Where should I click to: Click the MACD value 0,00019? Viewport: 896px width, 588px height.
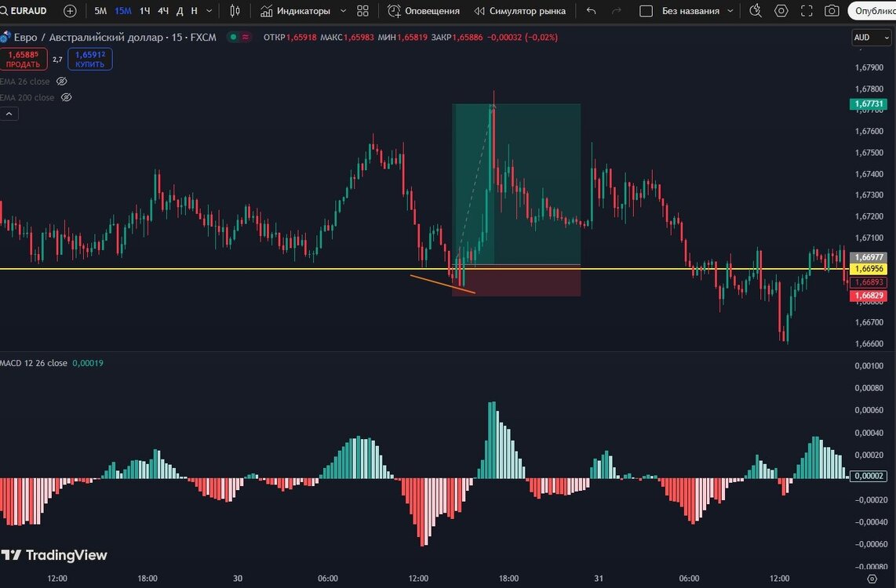(88, 363)
